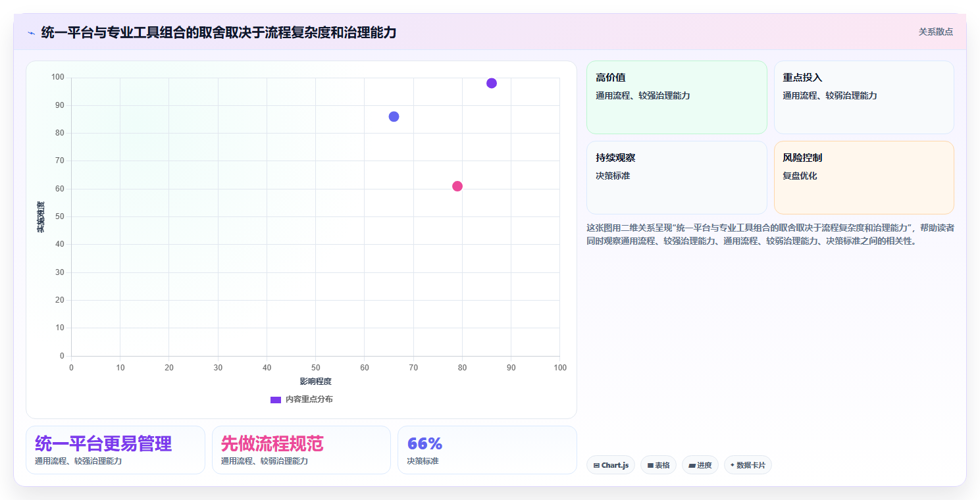The height and width of the screenshot is (500, 980).
Task: Click the 进度 chip bar icon
Action: tap(692, 466)
